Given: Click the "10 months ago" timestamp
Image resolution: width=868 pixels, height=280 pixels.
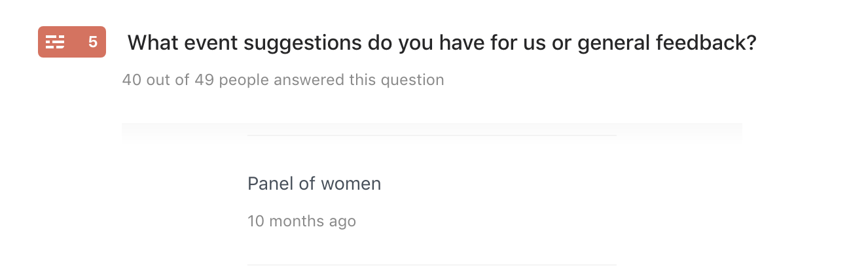Looking at the screenshot, I should pyautogui.click(x=302, y=221).
